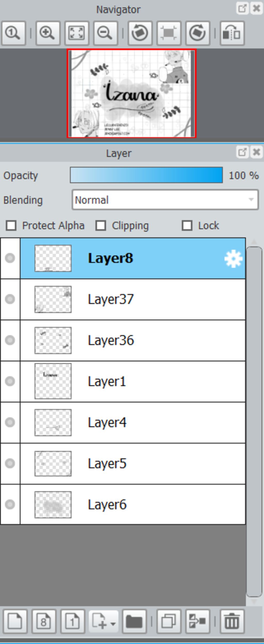
Task: Click the Navigator canvas preview thumbnail
Action: click(x=132, y=93)
